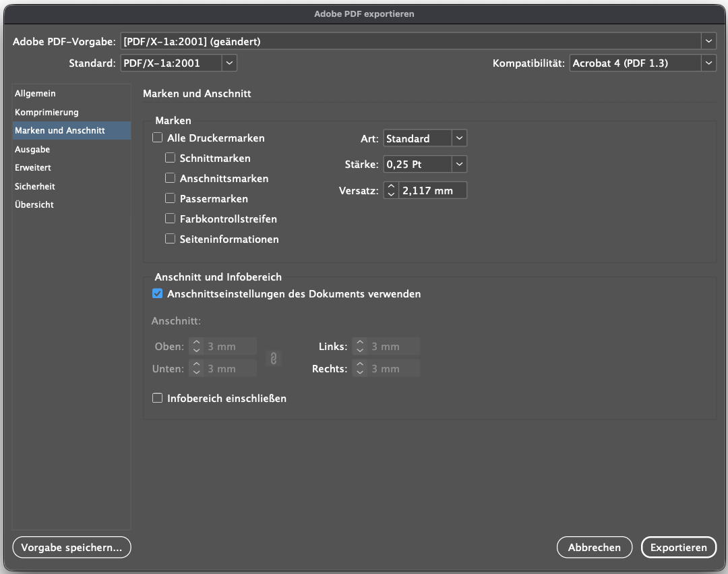Viewport: 728px width, 574px height.
Task: Check the Passermarken box
Action: click(170, 198)
